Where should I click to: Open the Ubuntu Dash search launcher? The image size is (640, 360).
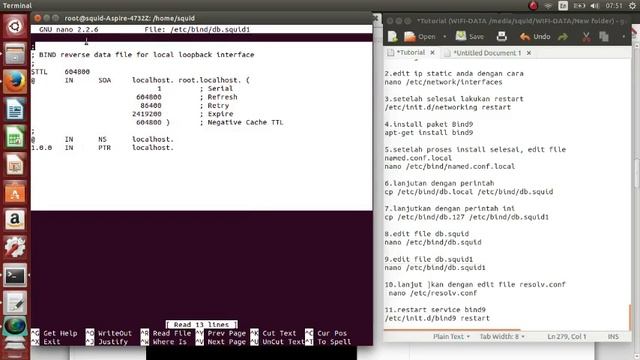coord(15,27)
